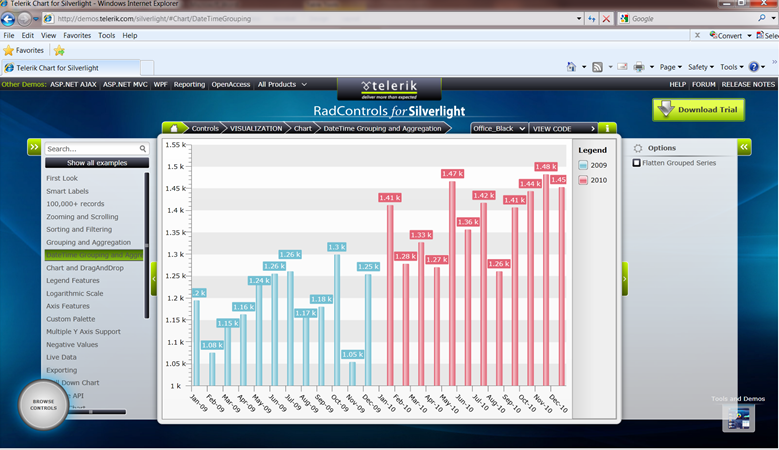Open the ASP.NET AJAX demos link
This screenshot has width=779, height=450.
(73, 84)
